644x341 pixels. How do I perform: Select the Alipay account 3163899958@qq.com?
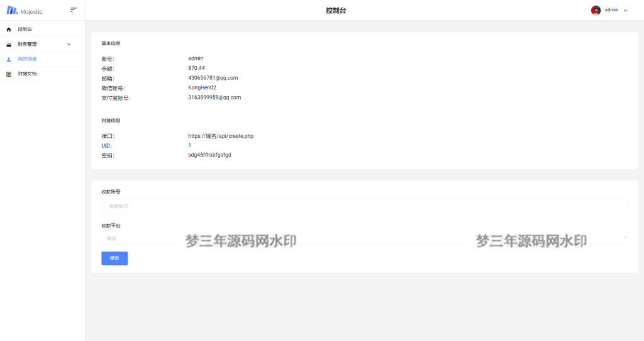(214, 98)
